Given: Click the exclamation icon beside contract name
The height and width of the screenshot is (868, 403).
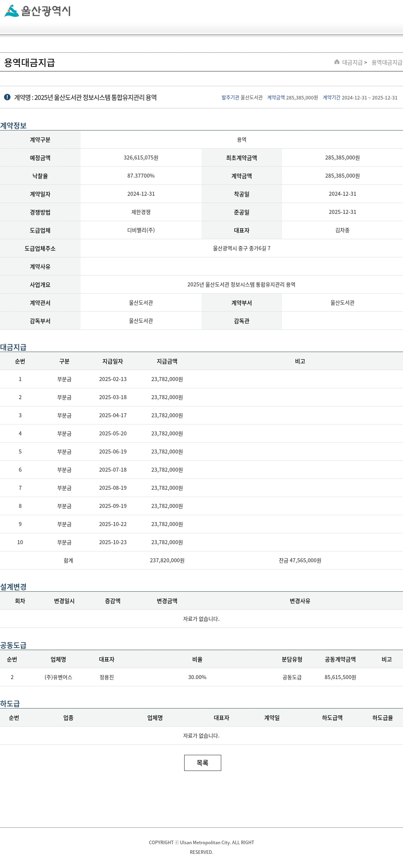Looking at the screenshot, I should click(7, 97).
